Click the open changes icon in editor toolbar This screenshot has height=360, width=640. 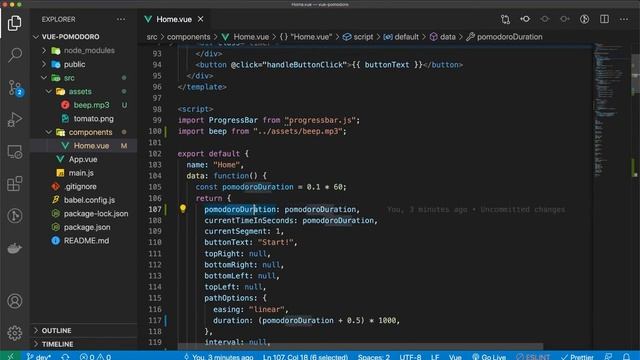click(x=505, y=19)
